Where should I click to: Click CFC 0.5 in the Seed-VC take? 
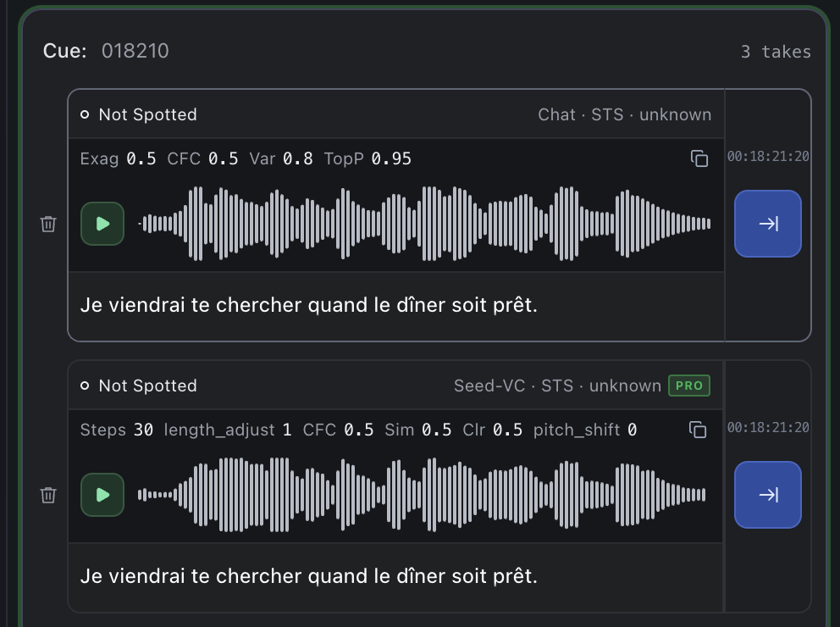tap(338, 430)
